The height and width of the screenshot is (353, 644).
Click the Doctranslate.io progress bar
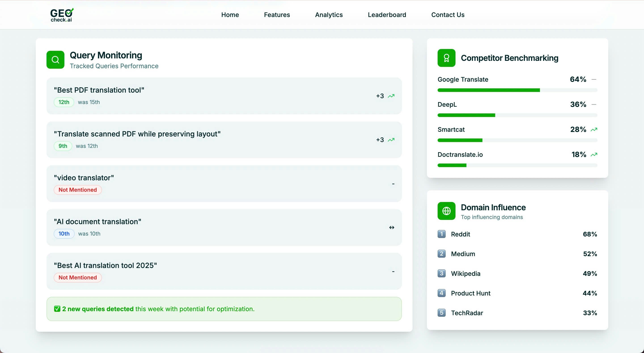517,165
